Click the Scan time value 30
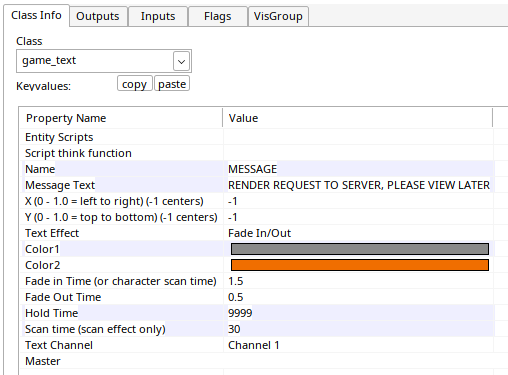Viewport: 508px width, 375px height. [x=234, y=329]
